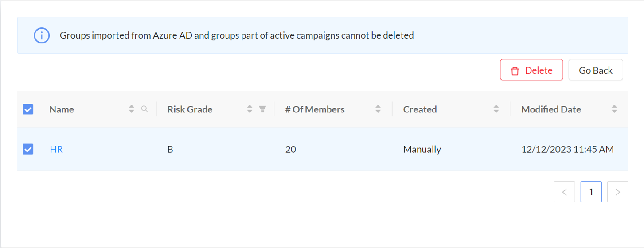This screenshot has width=644, height=248.
Task: Click the Name column sort arrows
Action: (x=131, y=109)
